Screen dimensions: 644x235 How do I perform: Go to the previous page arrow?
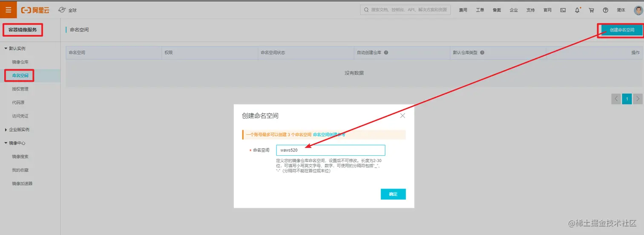(x=616, y=99)
